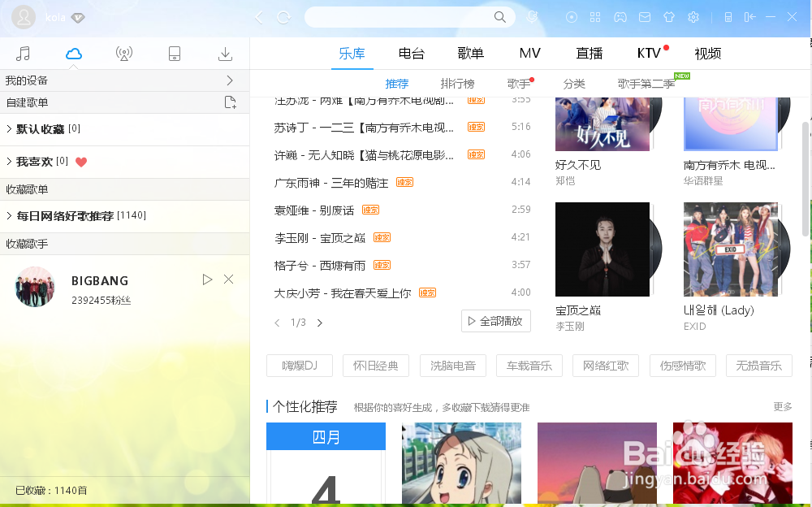Switch to 电台 tab
812x507 pixels.
[412, 54]
